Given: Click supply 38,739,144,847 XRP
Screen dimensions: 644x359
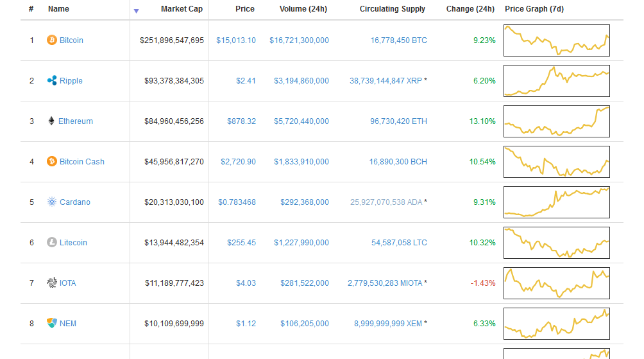Looking at the screenshot, I should pyautogui.click(x=386, y=81).
